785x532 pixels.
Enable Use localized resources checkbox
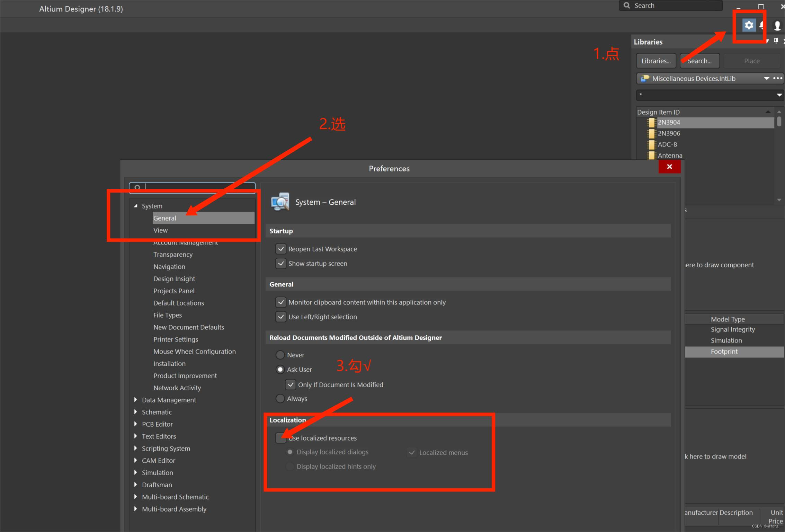click(280, 438)
